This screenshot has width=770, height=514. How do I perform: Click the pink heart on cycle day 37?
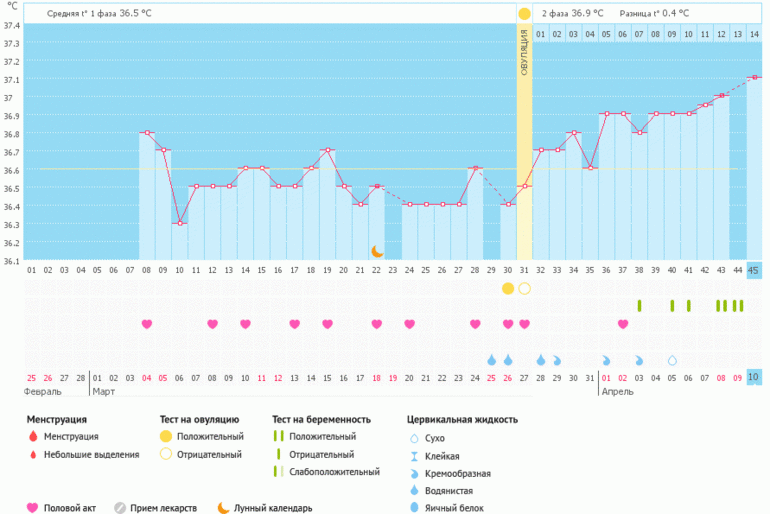click(623, 324)
